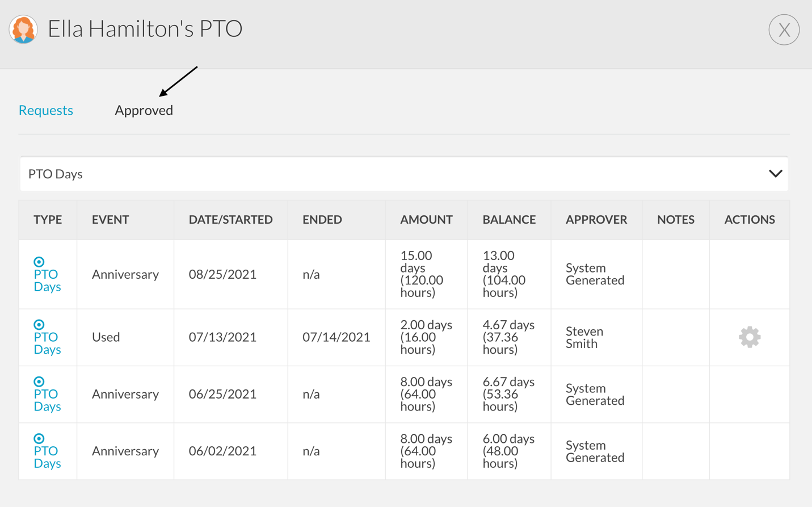
Task: Click the APPROVER column header
Action: click(596, 220)
